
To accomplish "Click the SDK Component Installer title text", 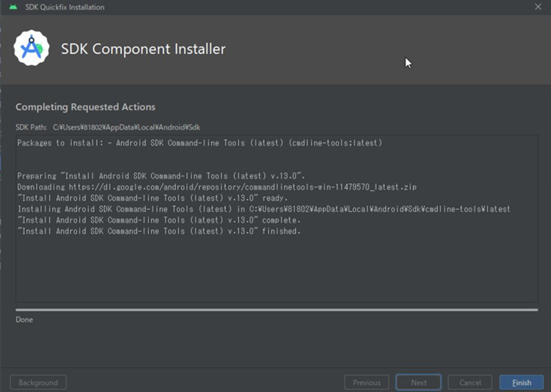I will coord(143,49).
